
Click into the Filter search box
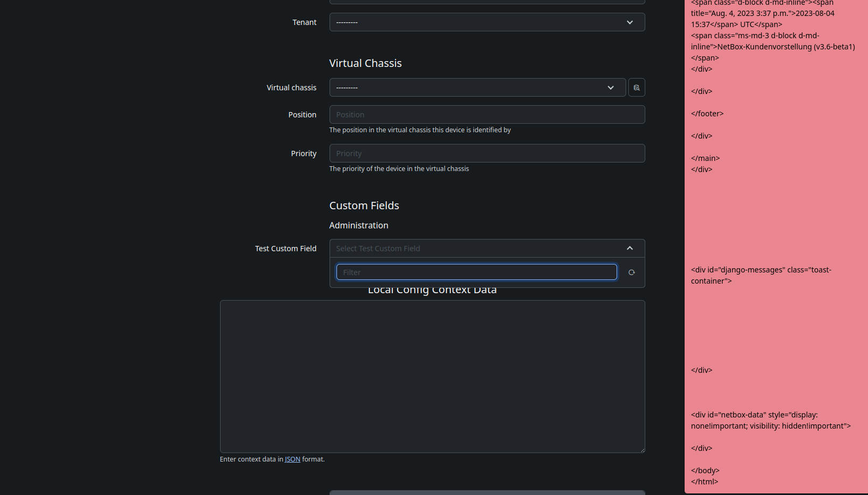[476, 271]
